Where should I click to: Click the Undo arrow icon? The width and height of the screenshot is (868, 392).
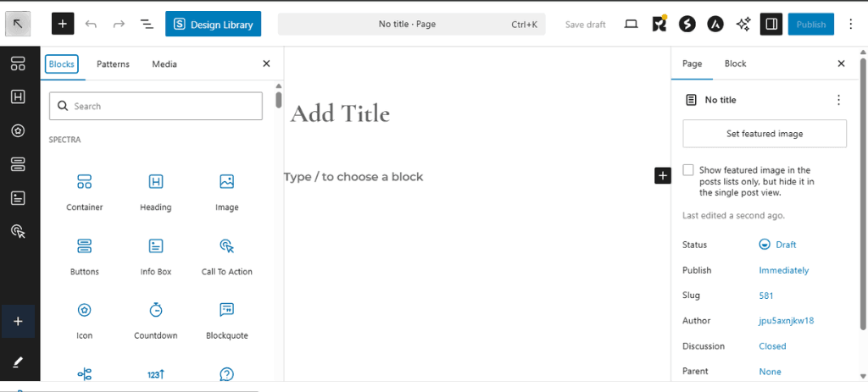(x=91, y=24)
